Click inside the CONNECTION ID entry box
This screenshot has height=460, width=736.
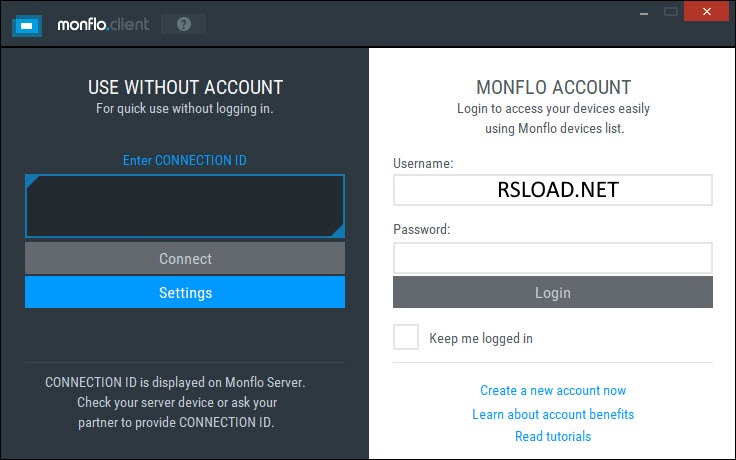pos(185,207)
